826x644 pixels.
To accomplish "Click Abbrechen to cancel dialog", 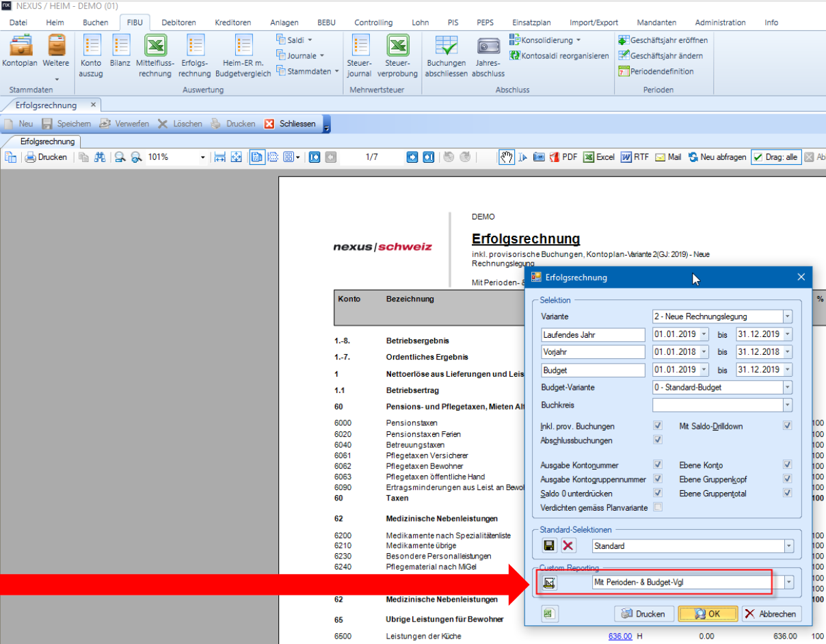I will pyautogui.click(x=771, y=614).
